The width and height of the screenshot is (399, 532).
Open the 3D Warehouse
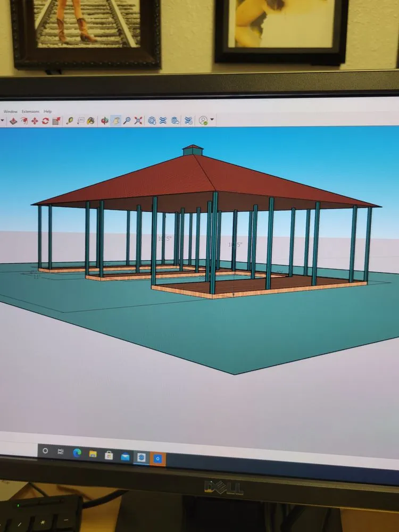(152, 121)
